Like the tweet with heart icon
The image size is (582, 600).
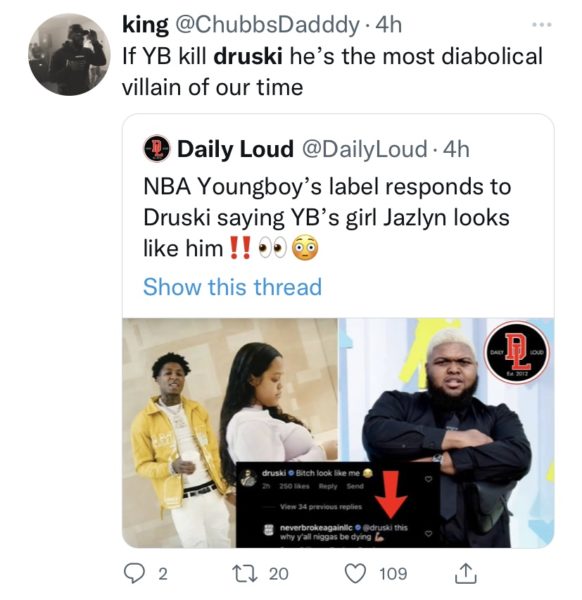pos(355,574)
